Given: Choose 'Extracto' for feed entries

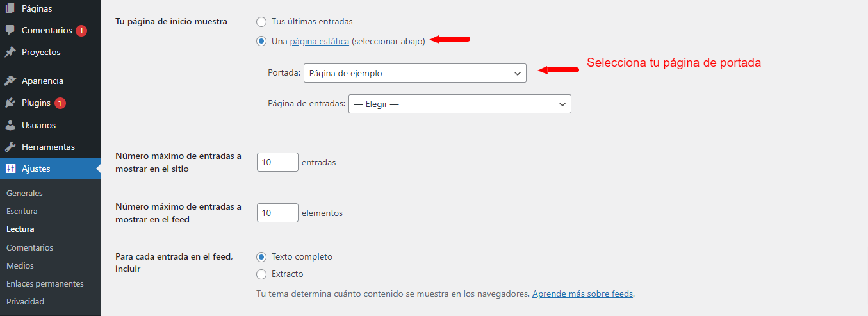Looking at the screenshot, I should tap(261, 274).
